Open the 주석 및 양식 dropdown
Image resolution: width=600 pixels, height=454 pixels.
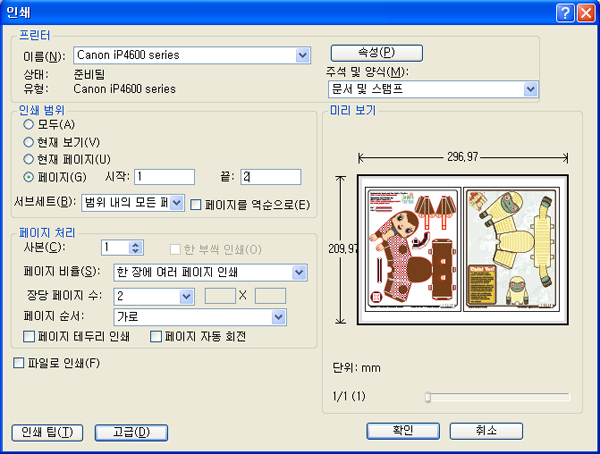point(530,90)
